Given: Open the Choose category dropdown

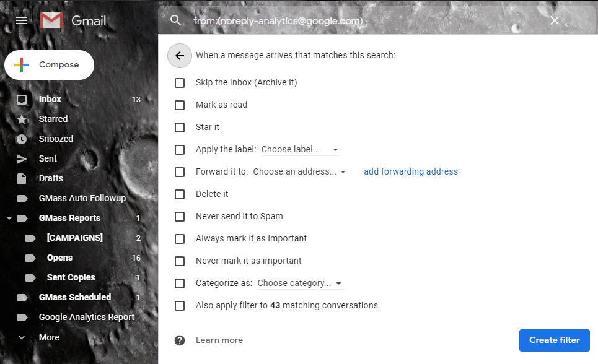Looking at the screenshot, I should 300,283.
